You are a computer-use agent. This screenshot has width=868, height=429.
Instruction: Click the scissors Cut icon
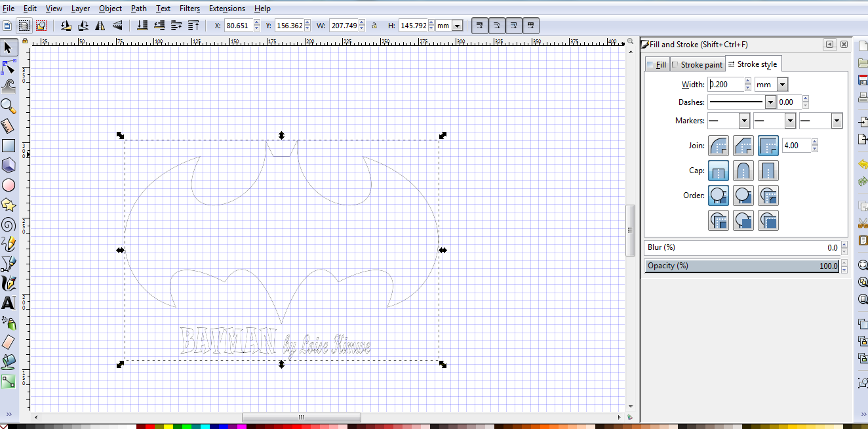863,224
